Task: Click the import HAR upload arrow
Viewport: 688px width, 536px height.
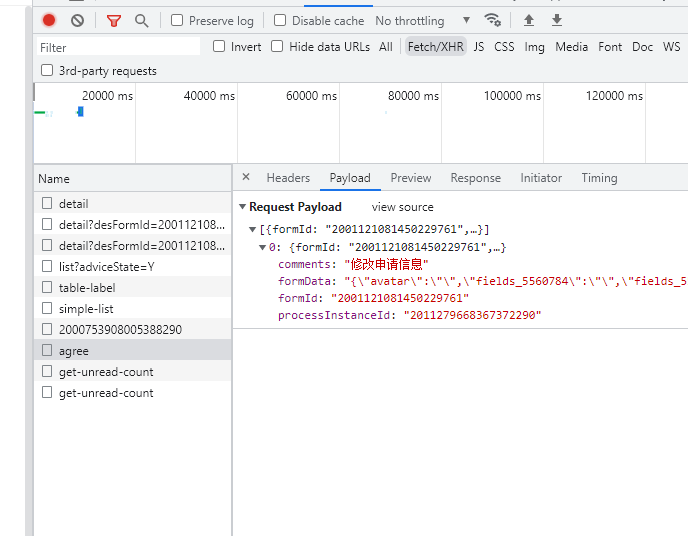Action: [529, 20]
